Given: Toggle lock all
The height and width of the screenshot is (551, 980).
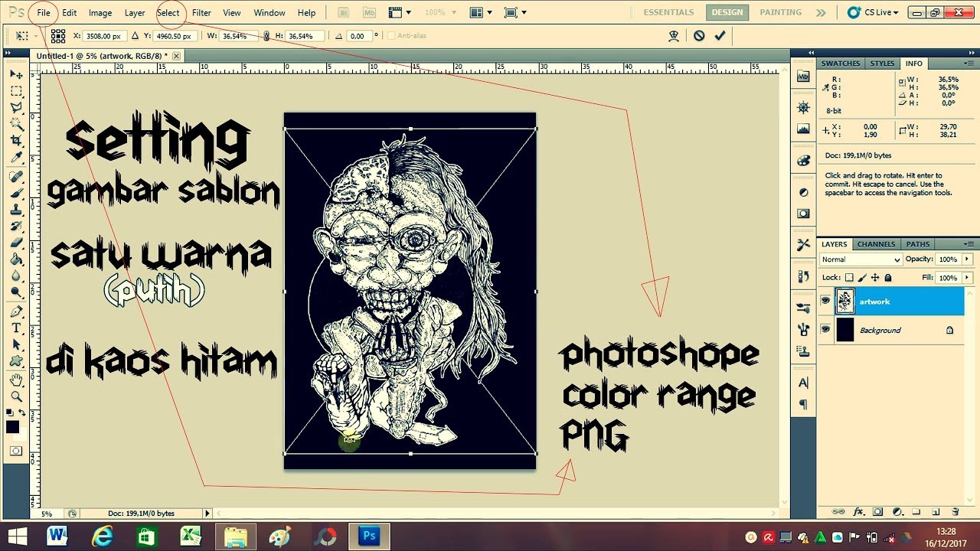Looking at the screenshot, I should (x=887, y=278).
